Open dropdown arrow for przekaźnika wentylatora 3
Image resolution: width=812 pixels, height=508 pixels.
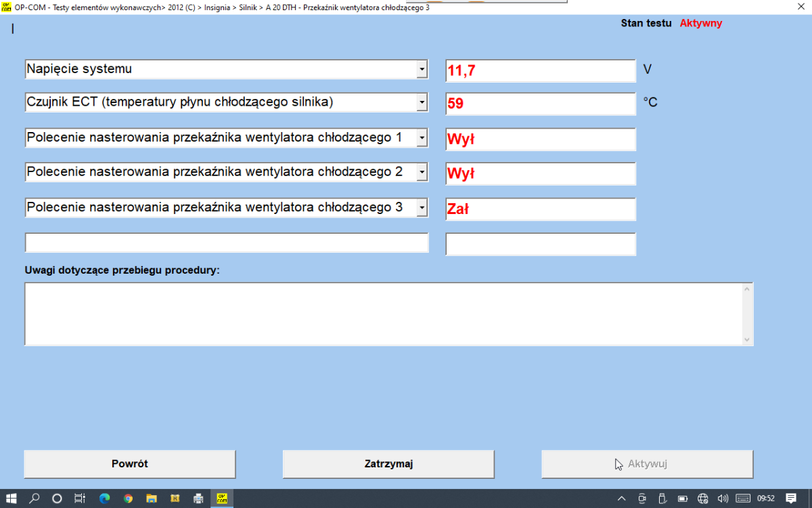coord(422,207)
